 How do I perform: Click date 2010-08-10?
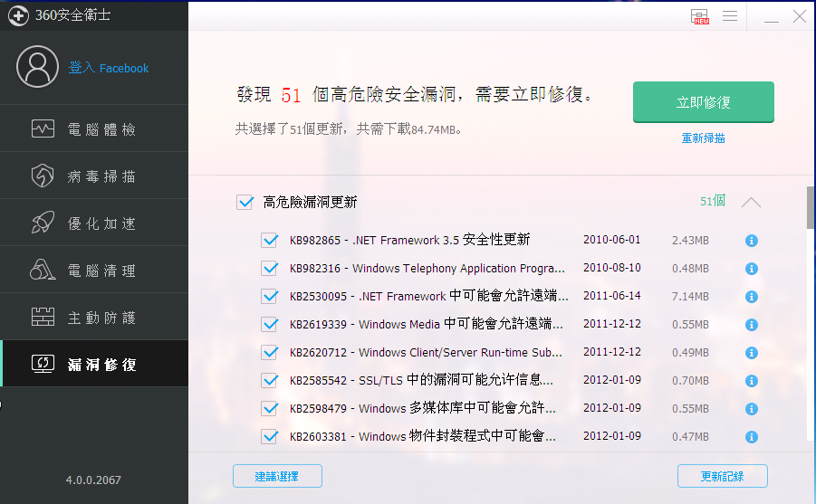coord(611,268)
